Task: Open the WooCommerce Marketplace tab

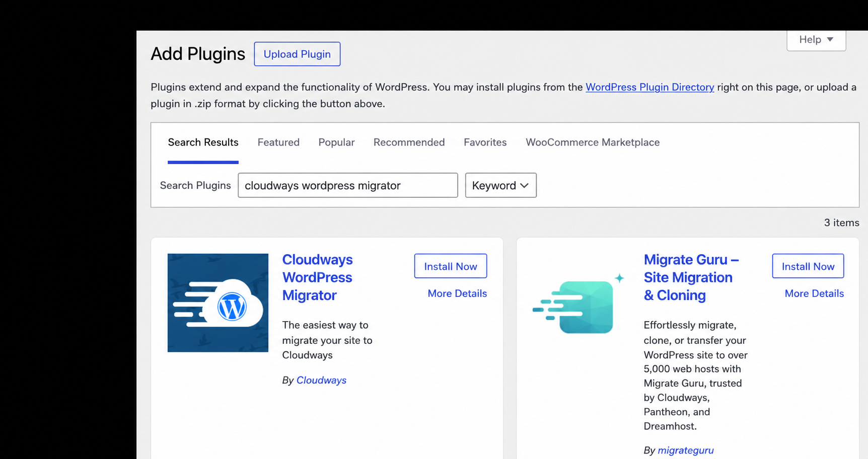Action: [x=593, y=142]
